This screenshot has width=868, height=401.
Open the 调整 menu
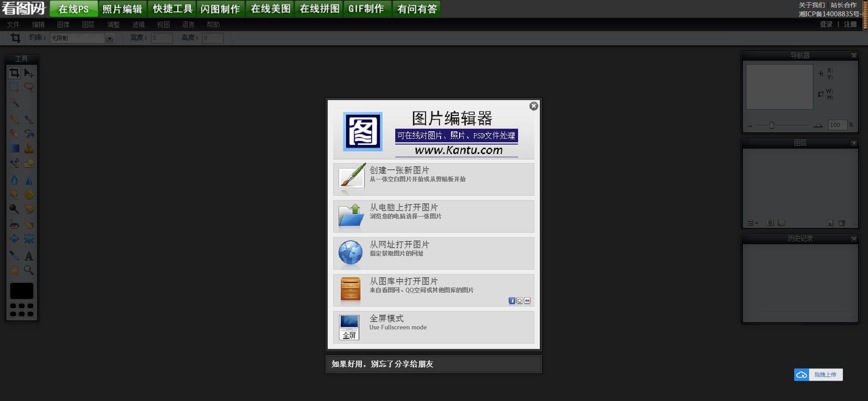[x=113, y=24]
